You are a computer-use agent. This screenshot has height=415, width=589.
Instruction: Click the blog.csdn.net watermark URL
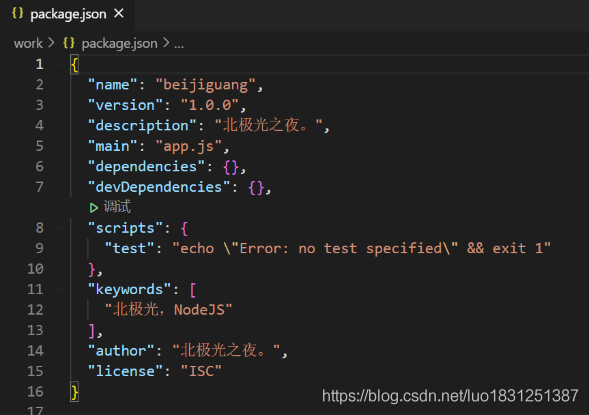450,396
